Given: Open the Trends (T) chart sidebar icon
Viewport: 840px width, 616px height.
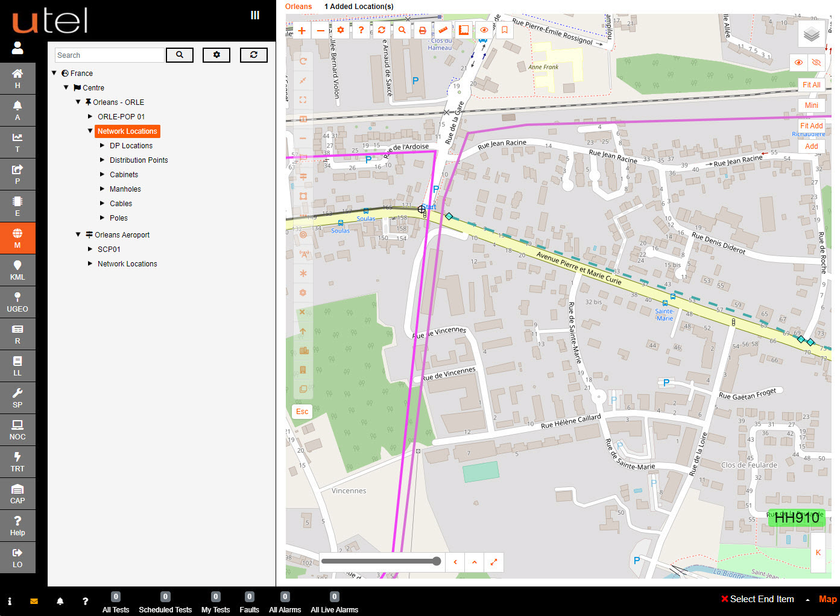Looking at the screenshot, I should pyautogui.click(x=17, y=142).
